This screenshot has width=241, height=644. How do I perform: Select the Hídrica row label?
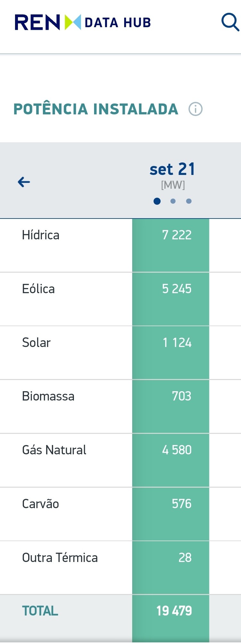(41, 235)
